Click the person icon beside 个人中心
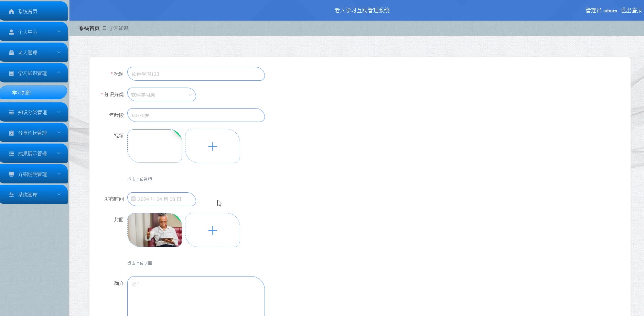 [x=11, y=32]
